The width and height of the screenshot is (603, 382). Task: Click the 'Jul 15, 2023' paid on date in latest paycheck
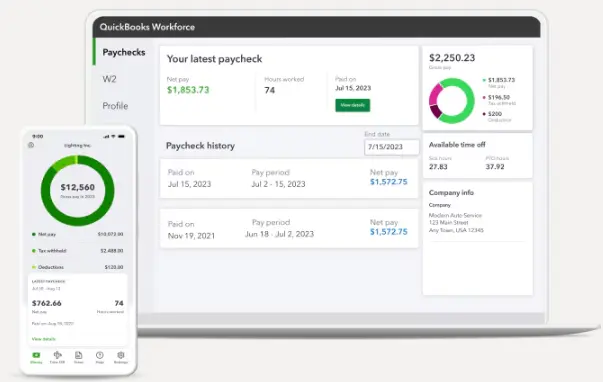click(353, 88)
